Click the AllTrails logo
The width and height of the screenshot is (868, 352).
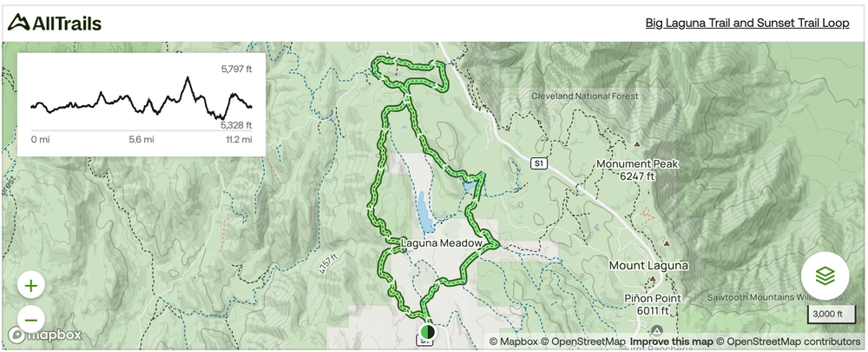[54, 23]
